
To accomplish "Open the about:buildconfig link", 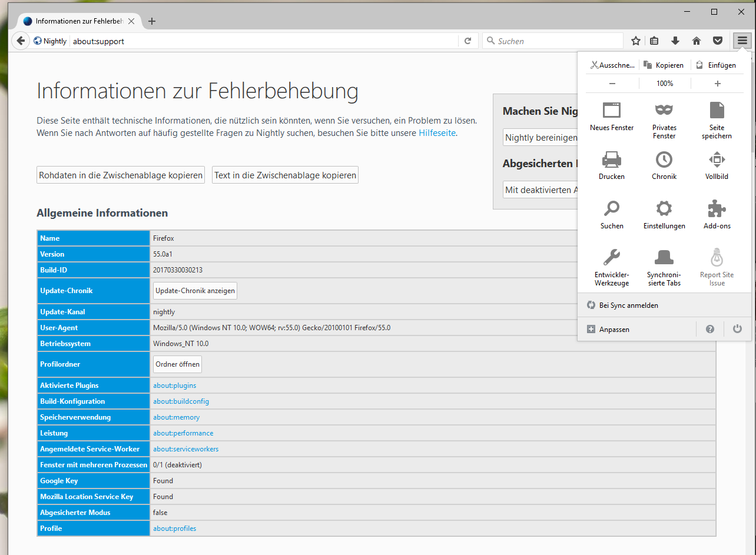I will tap(181, 401).
